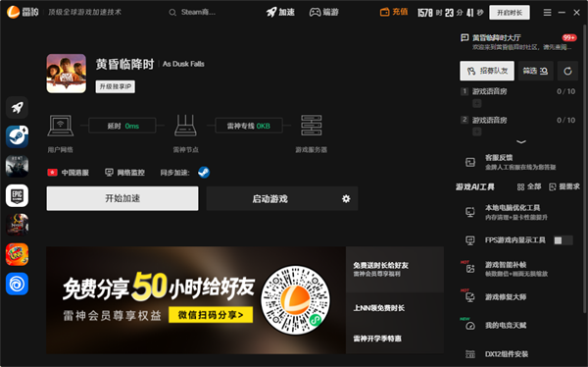The image size is (588, 367).
Task: Click the QR code in the banner
Action: pos(296,300)
